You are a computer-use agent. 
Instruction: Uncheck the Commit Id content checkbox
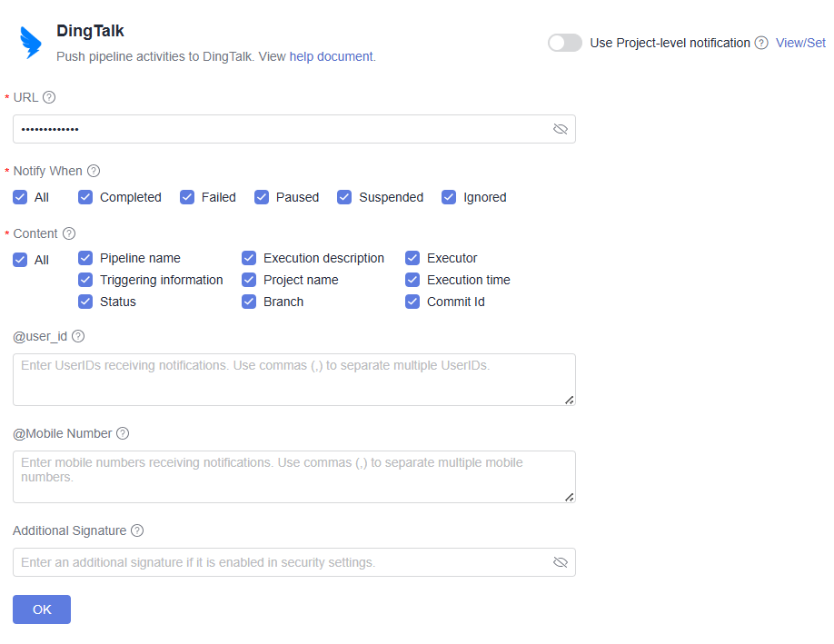(412, 302)
